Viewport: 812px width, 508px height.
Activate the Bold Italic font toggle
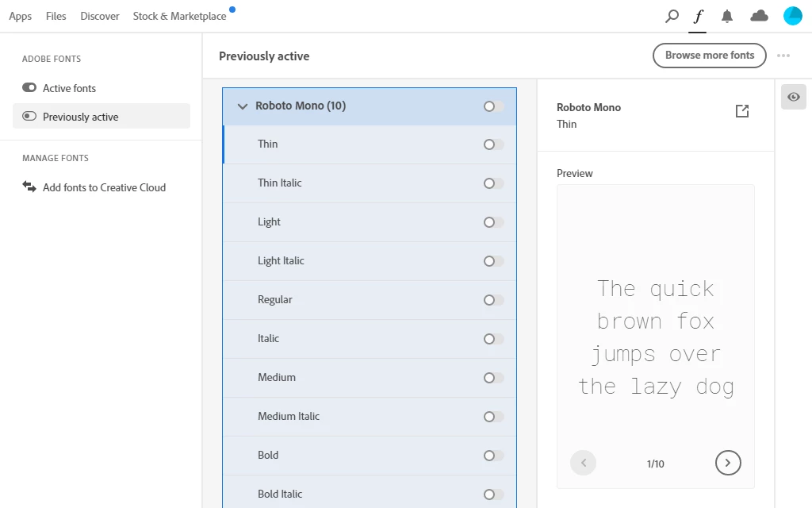493,495
